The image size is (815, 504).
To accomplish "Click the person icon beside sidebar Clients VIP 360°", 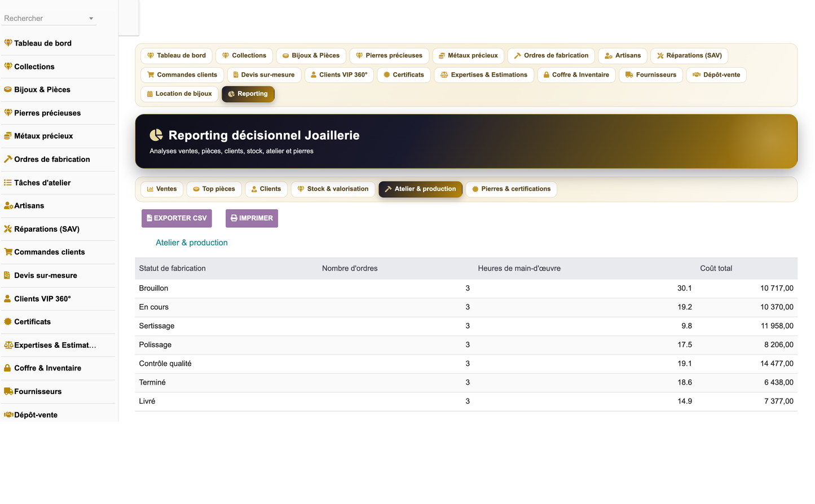I will tap(7, 298).
